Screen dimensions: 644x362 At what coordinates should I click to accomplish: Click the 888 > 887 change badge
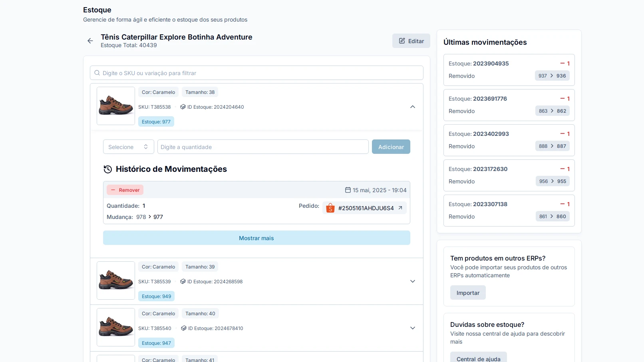(553, 146)
